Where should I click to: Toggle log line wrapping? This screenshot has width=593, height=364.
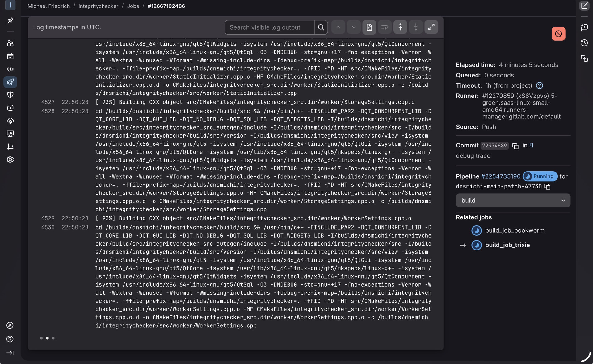385,27
